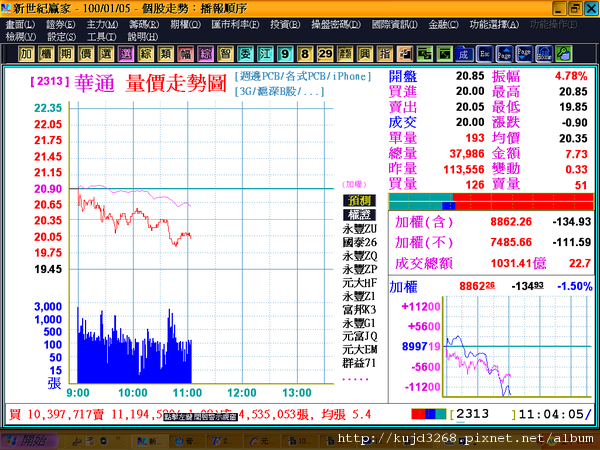Click the 加 (weighted index) toolbar icon
Screen dimensions: 600x450
[26, 54]
